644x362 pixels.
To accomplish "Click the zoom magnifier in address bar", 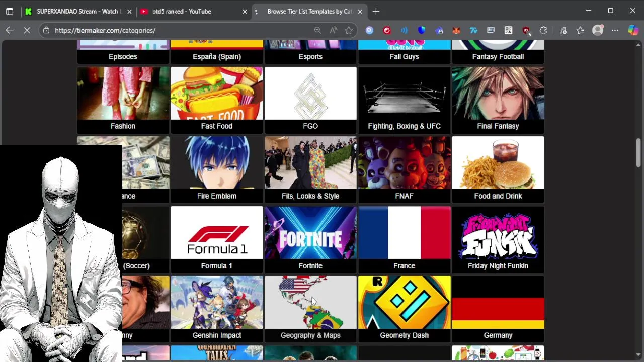I will (317, 30).
